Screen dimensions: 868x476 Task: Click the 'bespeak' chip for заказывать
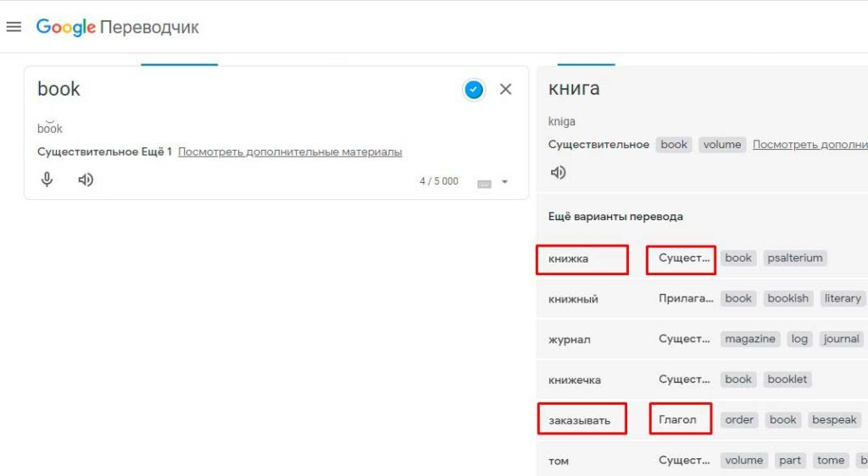pyautogui.click(x=834, y=420)
